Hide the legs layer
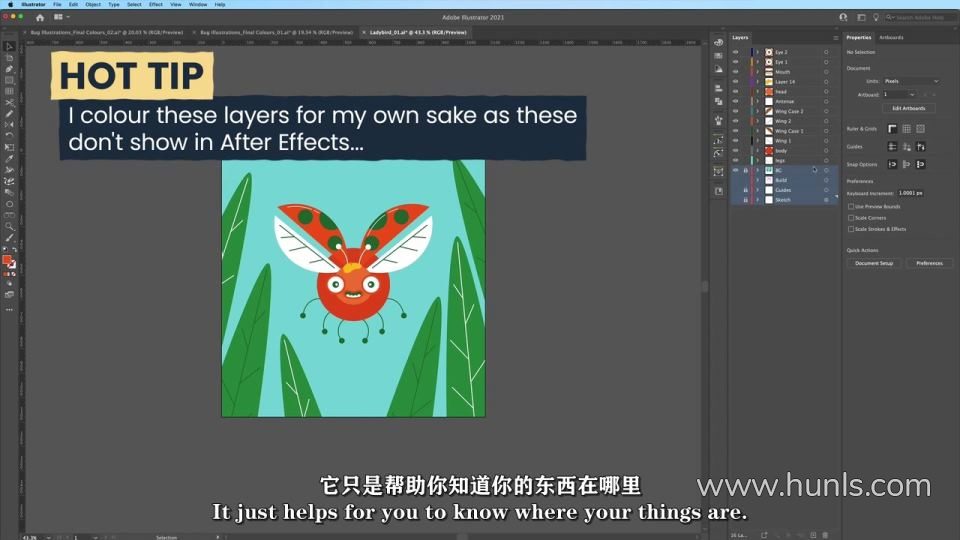The height and width of the screenshot is (540, 960). (x=735, y=160)
